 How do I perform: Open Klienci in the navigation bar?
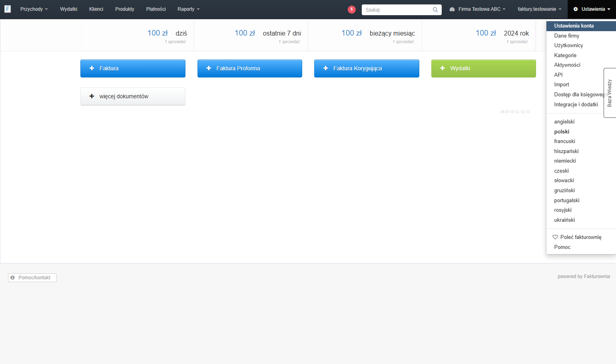pos(96,9)
